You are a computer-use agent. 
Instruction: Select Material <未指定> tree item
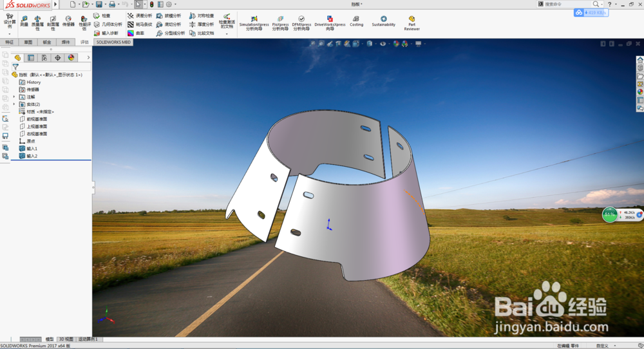tap(37, 111)
